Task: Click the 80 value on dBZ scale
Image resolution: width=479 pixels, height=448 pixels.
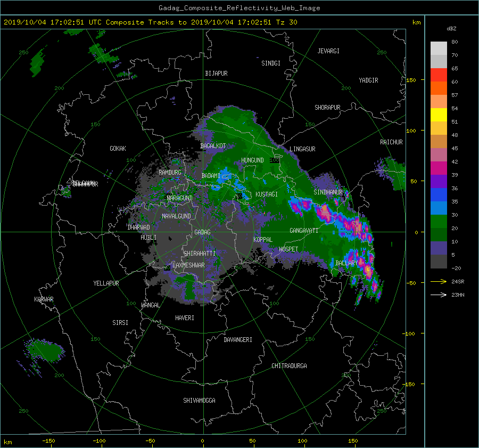Action: [455, 42]
